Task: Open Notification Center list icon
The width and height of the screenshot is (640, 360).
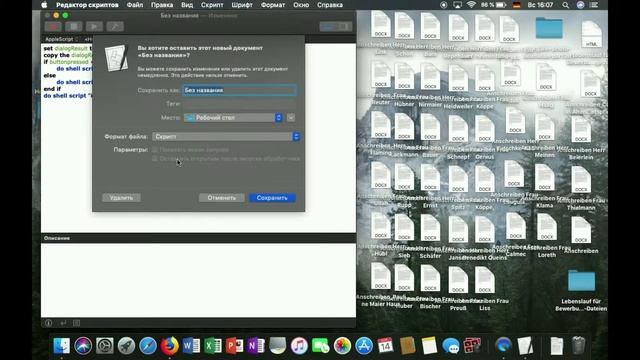Action: tap(594, 5)
